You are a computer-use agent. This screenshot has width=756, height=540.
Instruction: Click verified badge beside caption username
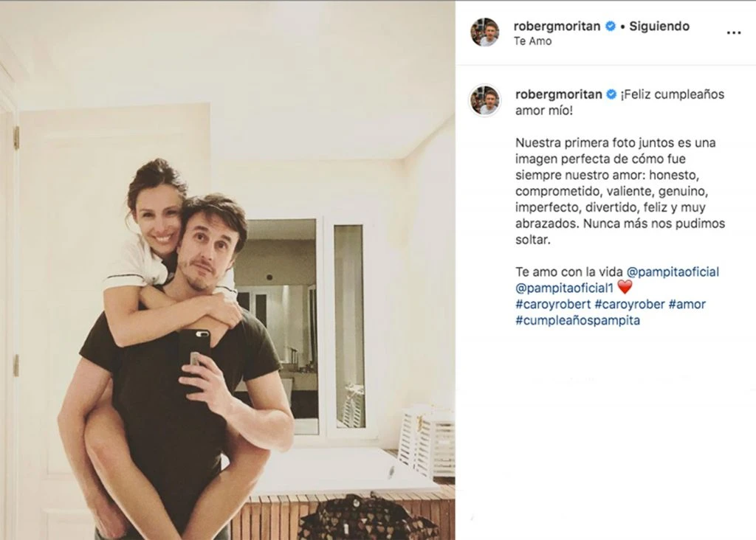[611, 94]
